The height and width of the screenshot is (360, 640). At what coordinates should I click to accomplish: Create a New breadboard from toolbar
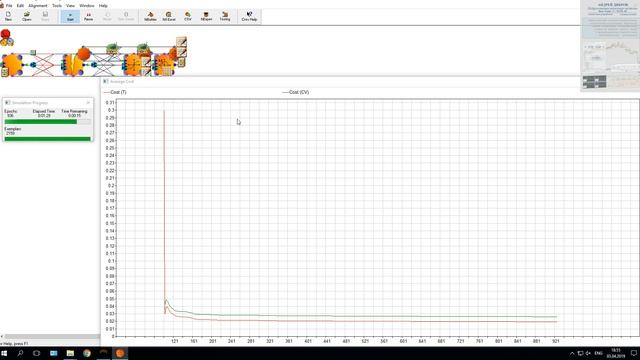[8, 17]
